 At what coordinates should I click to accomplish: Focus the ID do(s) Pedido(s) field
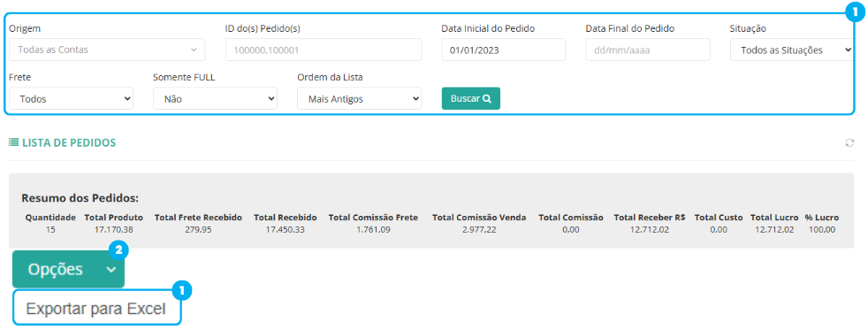point(324,50)
